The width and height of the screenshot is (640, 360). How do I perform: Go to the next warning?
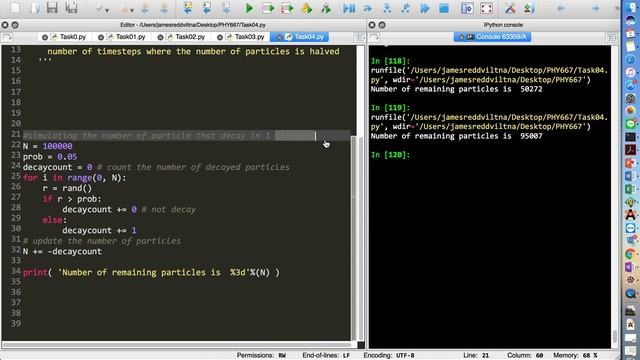click(x=164, y=8)
